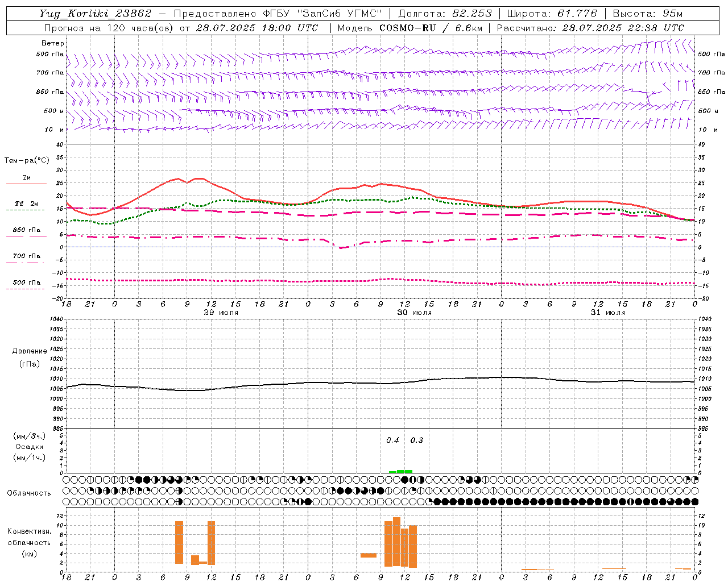Click the green precipitation bar on 30 июля
The height and width of the screenshot is (582, 728).
pos(401,471)
